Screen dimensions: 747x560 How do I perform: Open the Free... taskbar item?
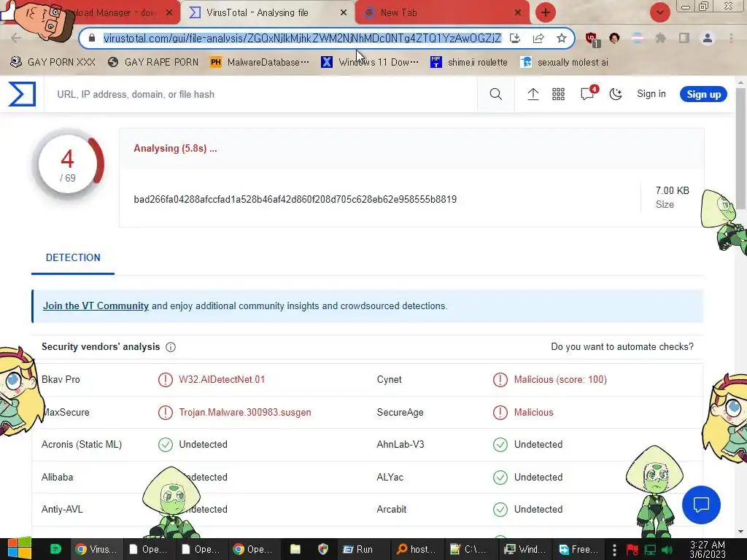pyautogui.click(x=578, y=549)
